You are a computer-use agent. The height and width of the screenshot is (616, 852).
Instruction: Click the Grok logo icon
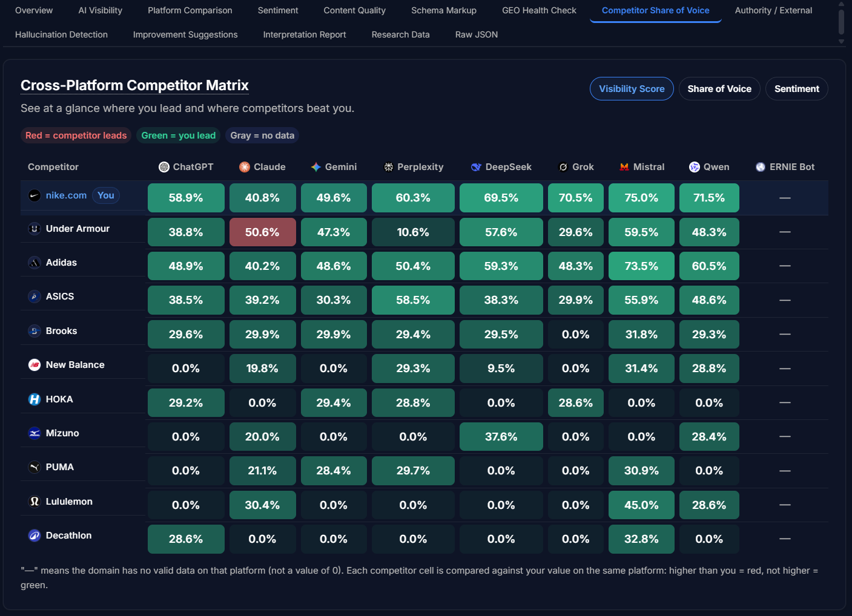click(x=563, y=167)
